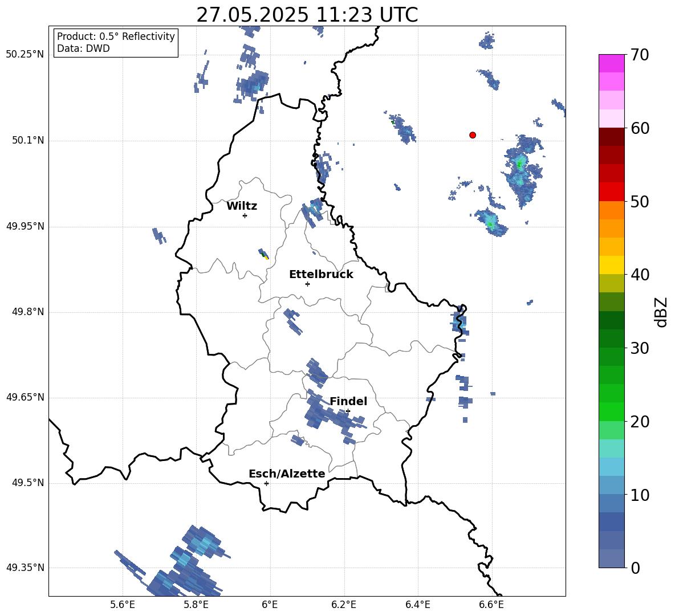
Task: Click the 'Product: 0.5° Reflectivity' text
Action: 116,36
